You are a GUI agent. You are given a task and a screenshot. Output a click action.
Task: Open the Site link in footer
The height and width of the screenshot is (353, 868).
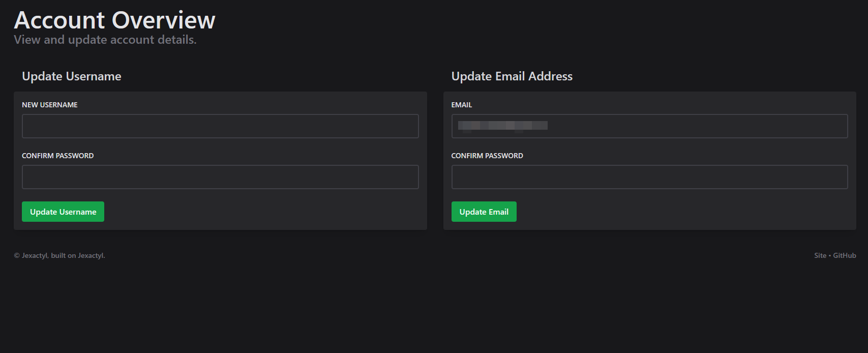pos(820,255)
